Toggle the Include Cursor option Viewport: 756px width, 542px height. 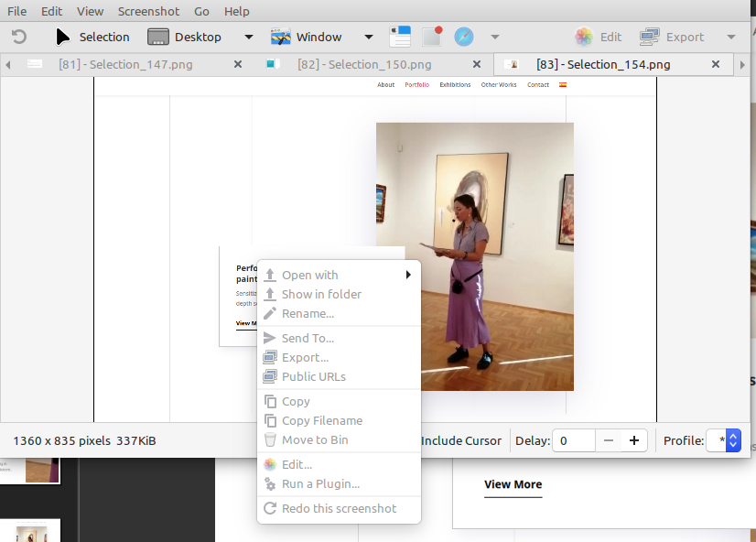(x=461, y=440)
